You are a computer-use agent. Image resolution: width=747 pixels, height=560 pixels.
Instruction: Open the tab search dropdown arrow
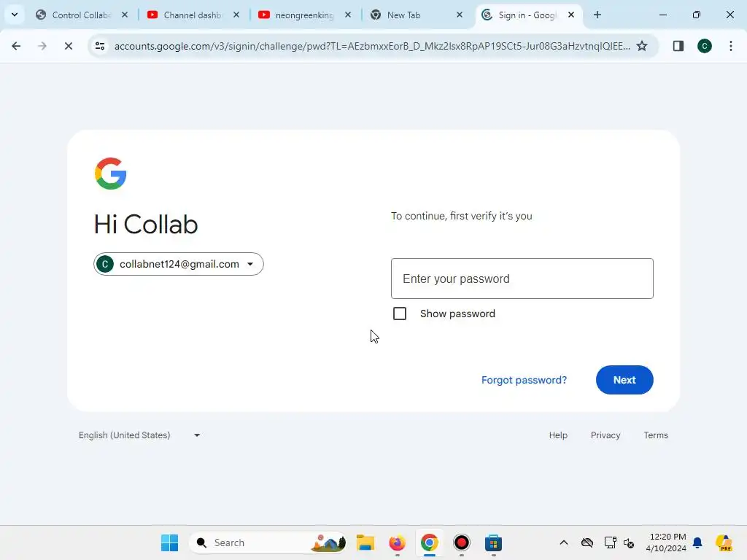15,15
